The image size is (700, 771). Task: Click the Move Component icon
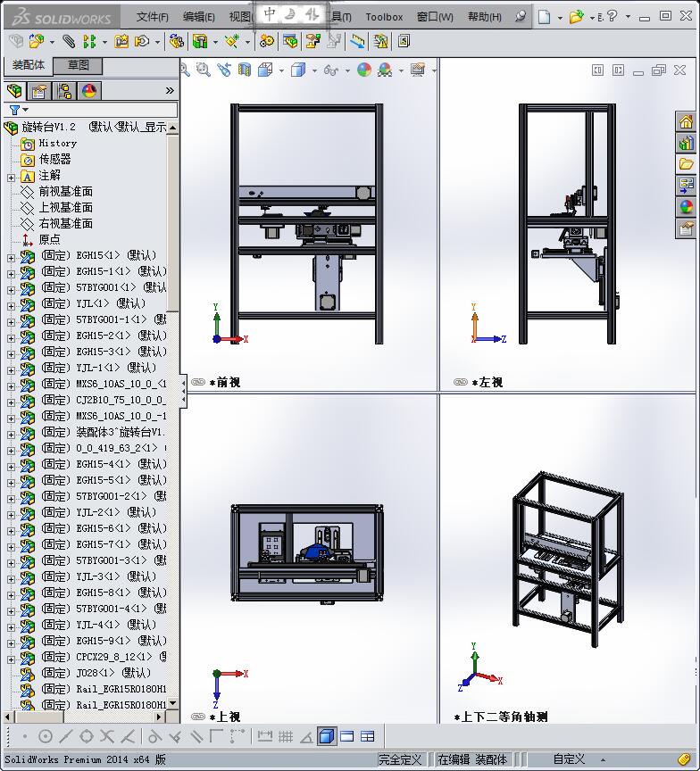pos(142,42)
